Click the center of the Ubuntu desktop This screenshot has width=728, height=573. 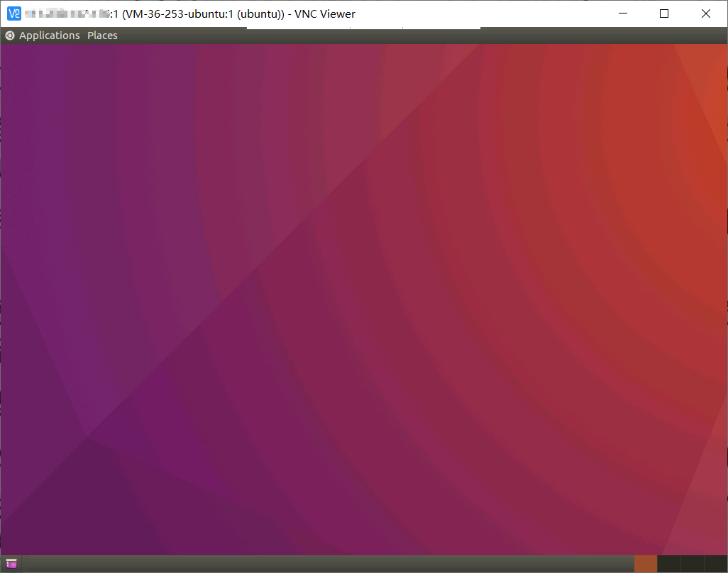point(363,298)
